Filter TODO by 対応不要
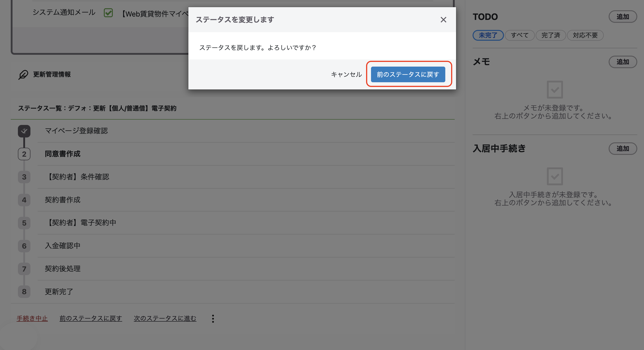This screenshot has height=350, width=644. point(585,36)
